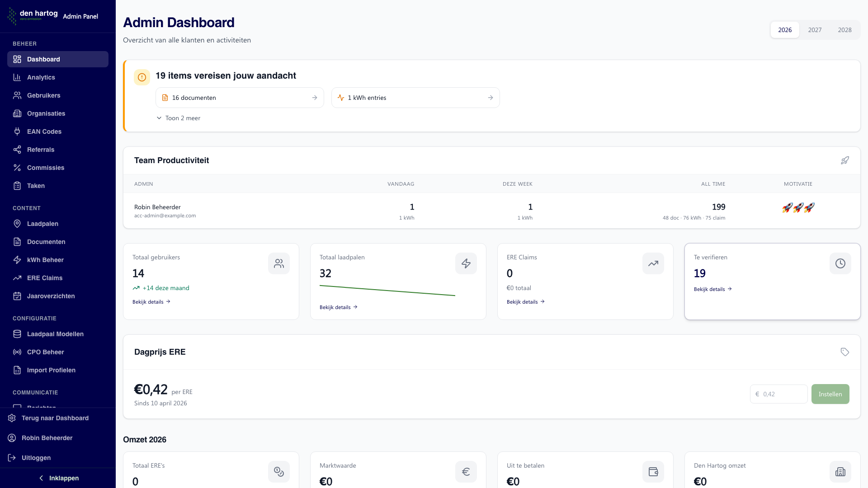Open Analytics menu item
868x488 pixels.
point(58,77)
